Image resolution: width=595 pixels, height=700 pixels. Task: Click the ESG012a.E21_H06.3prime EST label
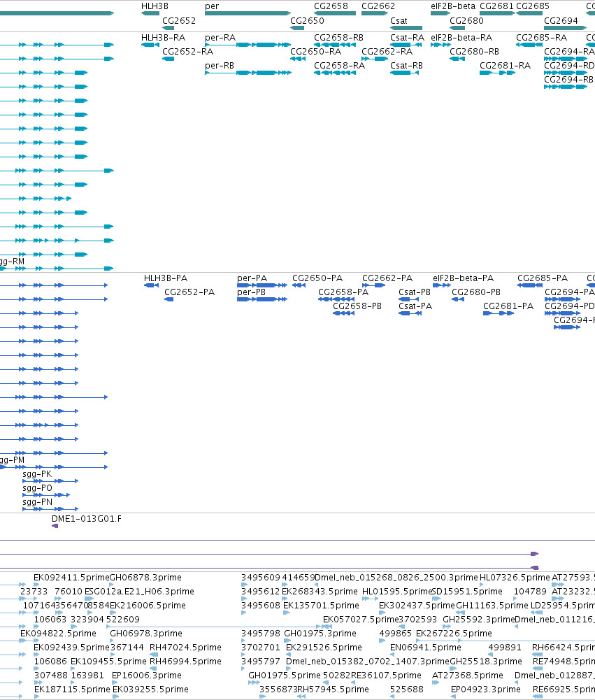coord(139,591)
